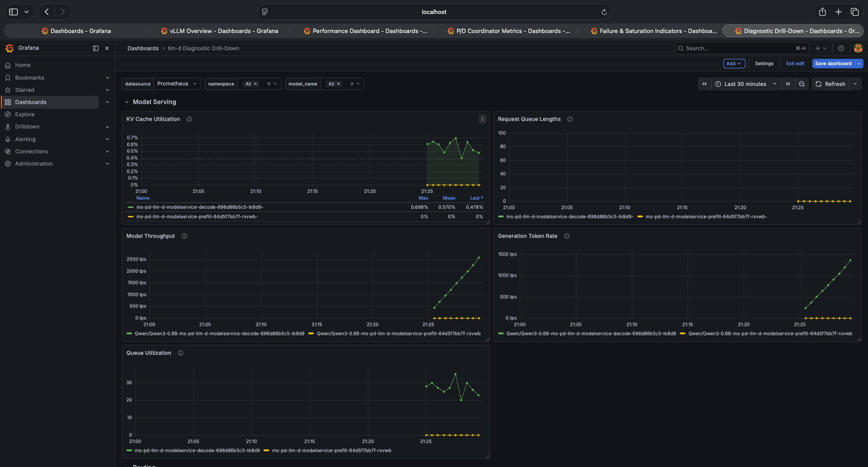Open Bookmarks in the sidebar
This screenshot has height=467, width=868.
click(x=29, y=78)
